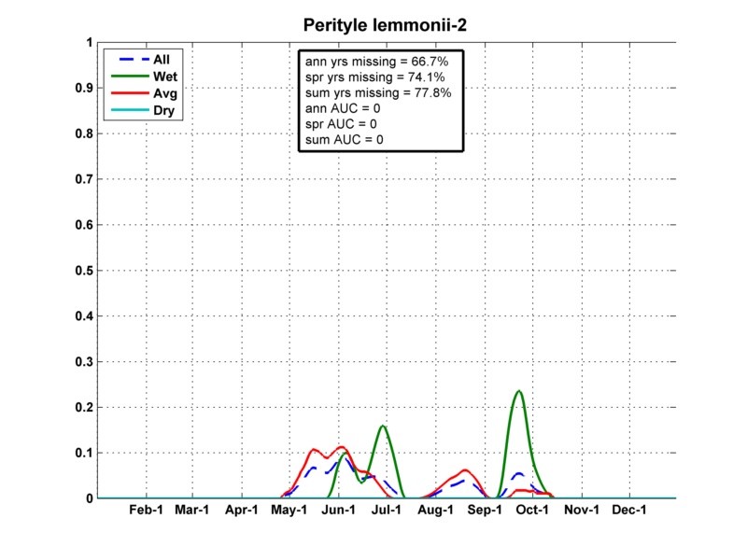Image resolution: width=747 pixels, height=560 pixels.
Task: Click the tallest green Wet peak in late September
Action: coord(519,391)
